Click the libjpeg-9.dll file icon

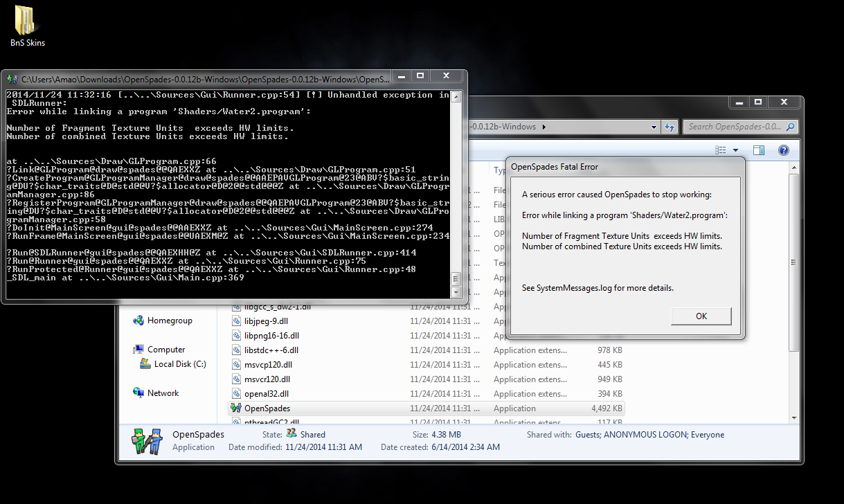237,321
